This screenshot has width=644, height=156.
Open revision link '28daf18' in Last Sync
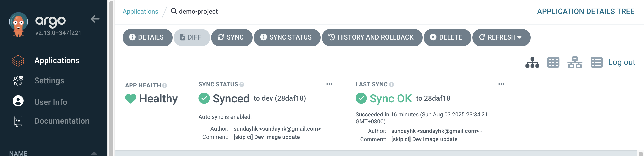tap(437, 98)
